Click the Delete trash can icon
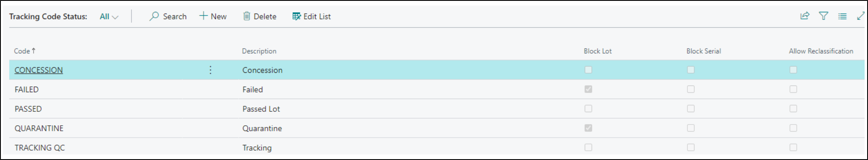 [246, 16]
